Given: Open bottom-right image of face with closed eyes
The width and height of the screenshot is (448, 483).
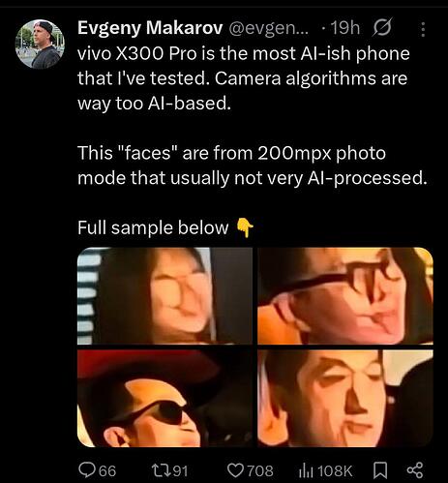Looking at the screenshot, I should pos(345,399).
